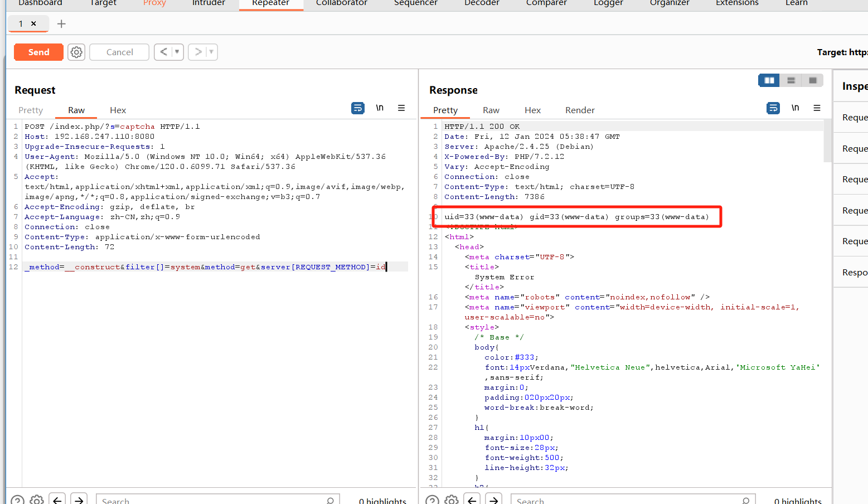Switch Request view to Raw
This screenshot has width=868, height=504.
point(76,110)
